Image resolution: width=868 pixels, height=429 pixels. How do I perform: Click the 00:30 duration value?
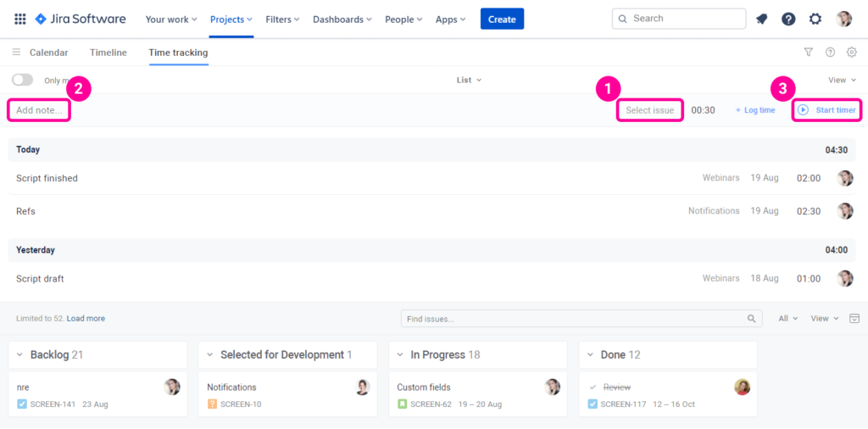coord(703,110)
